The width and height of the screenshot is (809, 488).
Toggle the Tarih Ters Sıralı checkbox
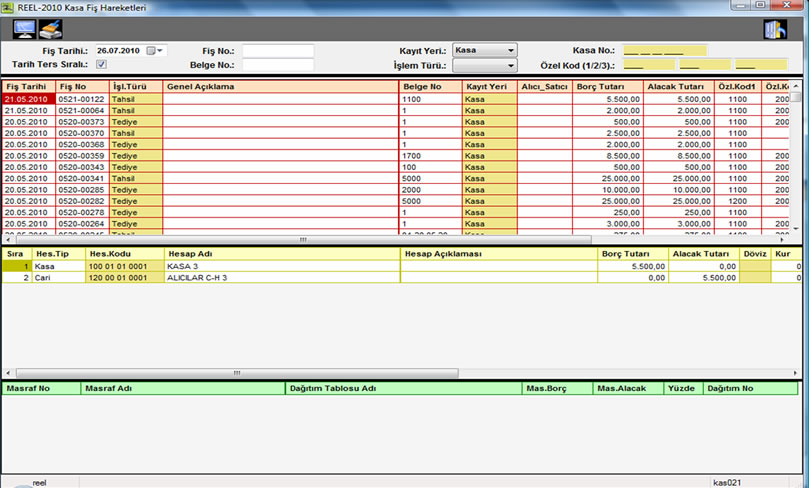(101, 64)
